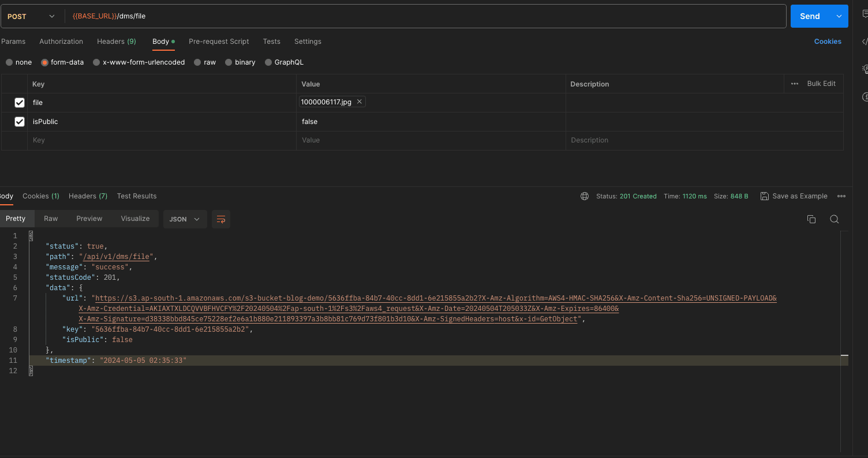868x458 pixels.
Task: Switch to the Authorization tab
Action: tap(61, 42)
